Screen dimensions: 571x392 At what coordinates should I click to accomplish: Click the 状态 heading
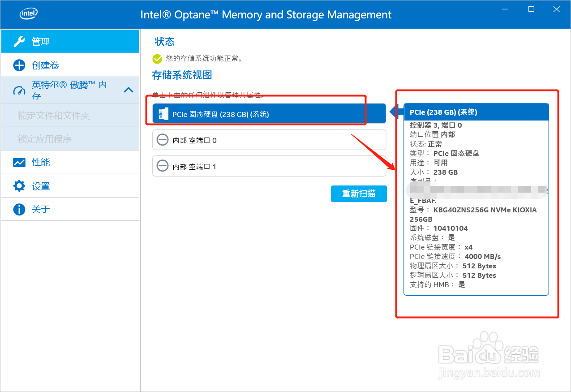pyautogui.click(x=164, y=42)
